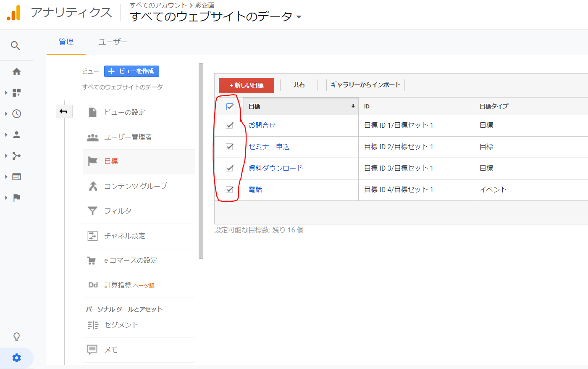Sort by the 目標 column header

point(301,106)
